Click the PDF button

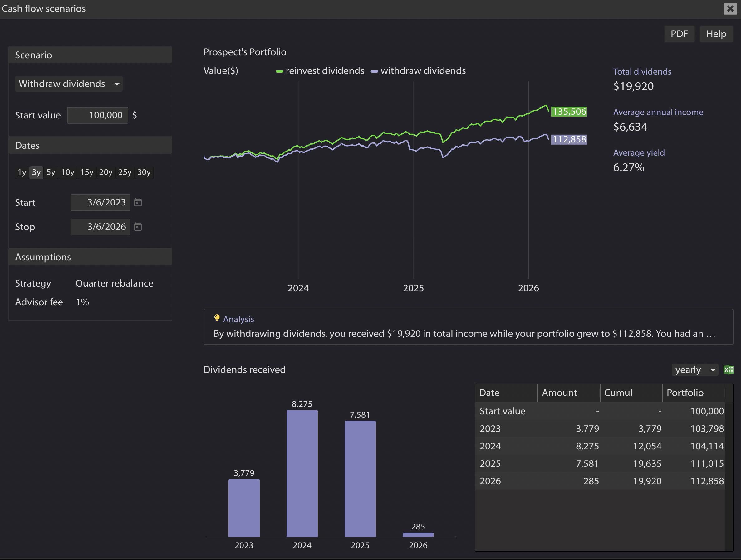coord(679,34)
